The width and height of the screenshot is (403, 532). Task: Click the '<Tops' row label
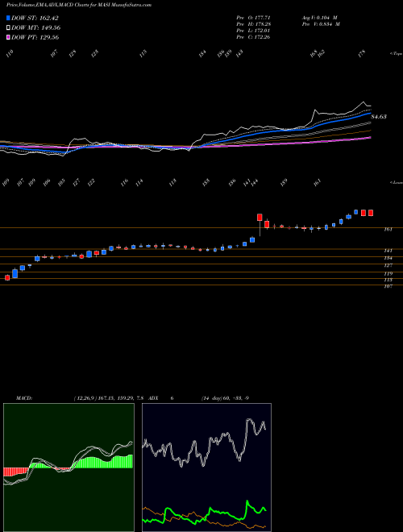coord(396,54)
